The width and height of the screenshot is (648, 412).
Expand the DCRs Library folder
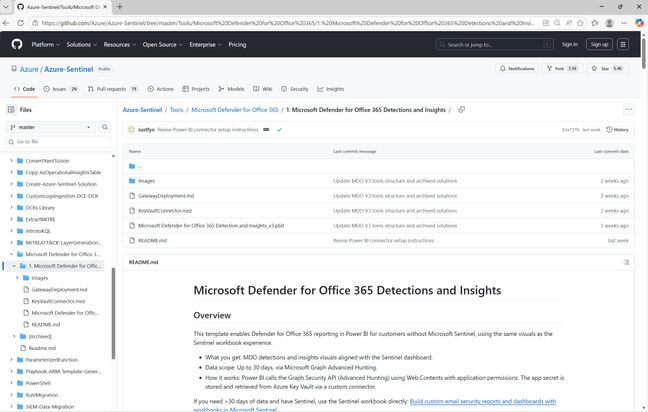12,207
